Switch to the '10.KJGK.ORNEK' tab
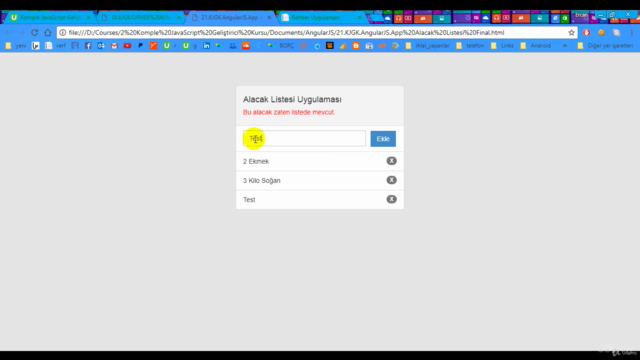640x360 pixels. pyautogui.click(x=140, y=18)
